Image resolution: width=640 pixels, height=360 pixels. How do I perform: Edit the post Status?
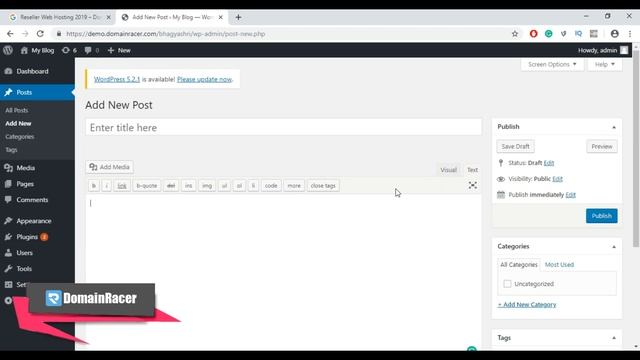(x=549, y=163)
